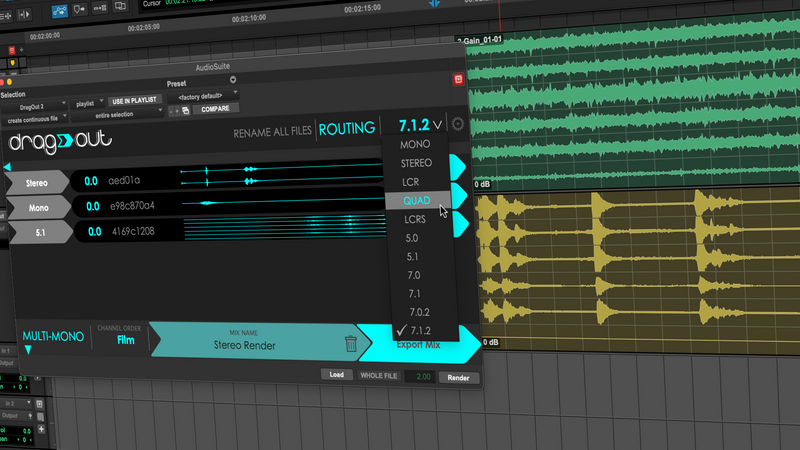Choose checked 7.1.2 menu entry
The height and width of the screenshot is (450, 800).
(420, 331)
